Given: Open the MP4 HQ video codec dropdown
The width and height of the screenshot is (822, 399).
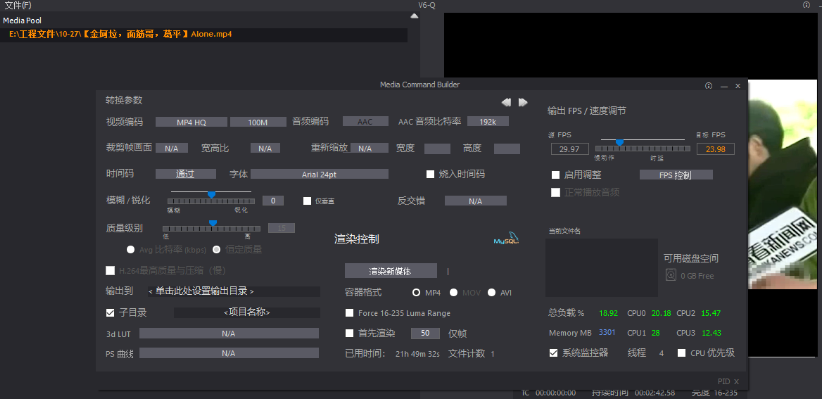Looking at the screenshot, I should coord(191,122).
